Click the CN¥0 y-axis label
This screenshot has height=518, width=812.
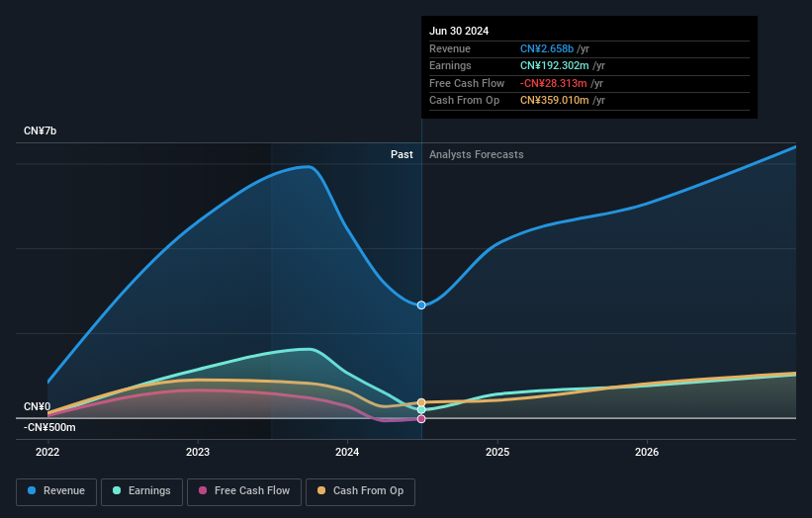coord(38,406)
